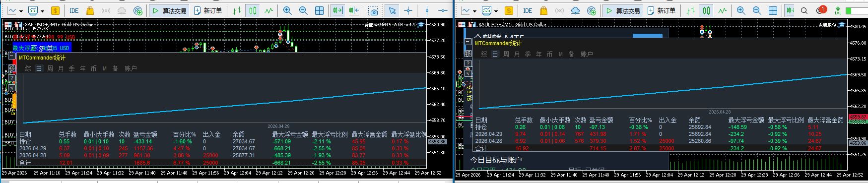Select 账户 tab in left stats panel
Screen dimensions: 868x183
(x=131, y=68)
